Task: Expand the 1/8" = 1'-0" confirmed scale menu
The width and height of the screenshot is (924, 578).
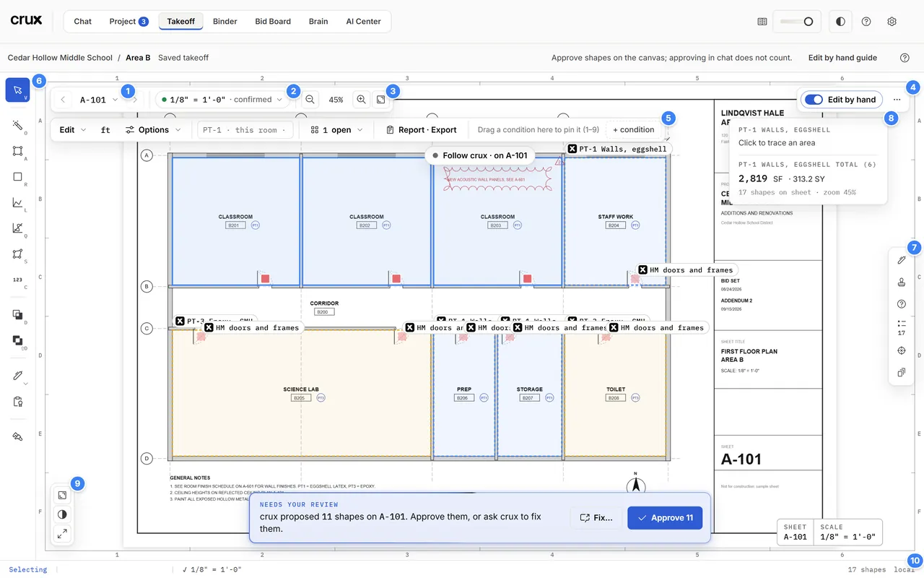Action: [222, 100]
